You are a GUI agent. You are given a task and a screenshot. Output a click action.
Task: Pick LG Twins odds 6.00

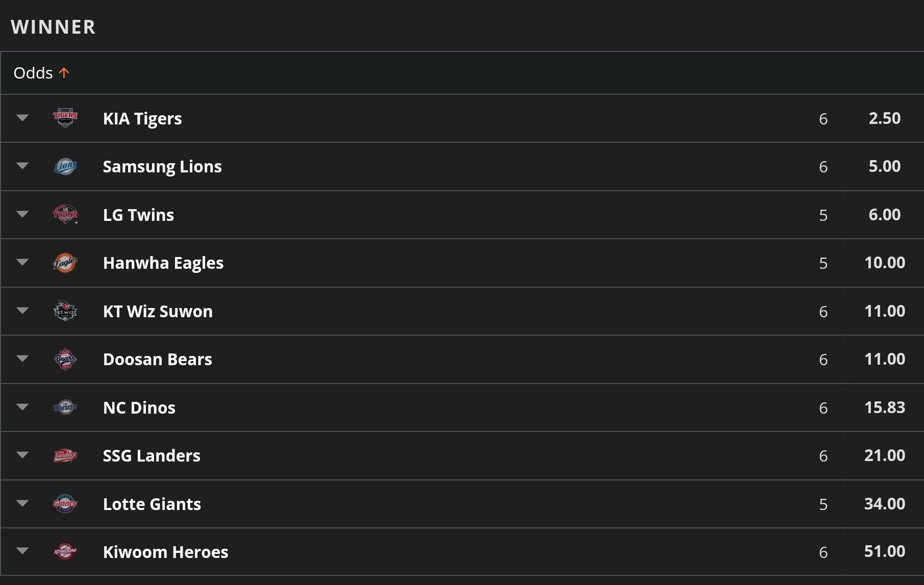click(x=884, y=215)
